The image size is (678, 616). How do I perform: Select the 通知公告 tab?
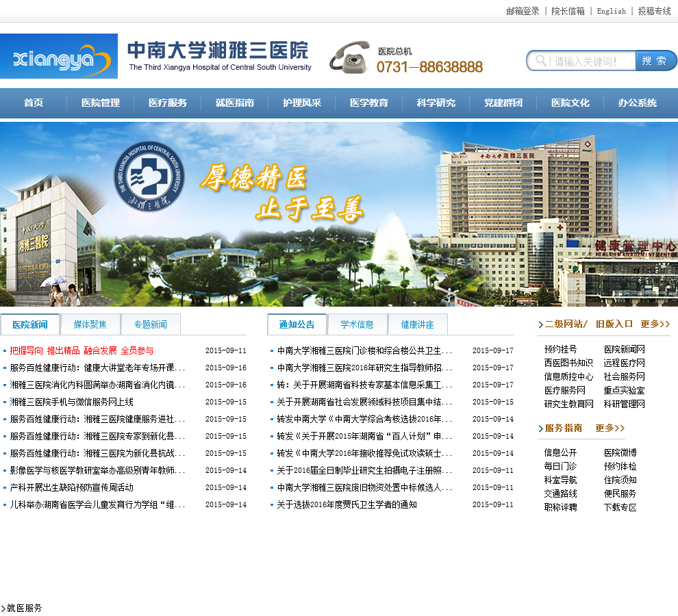(297, 324)
